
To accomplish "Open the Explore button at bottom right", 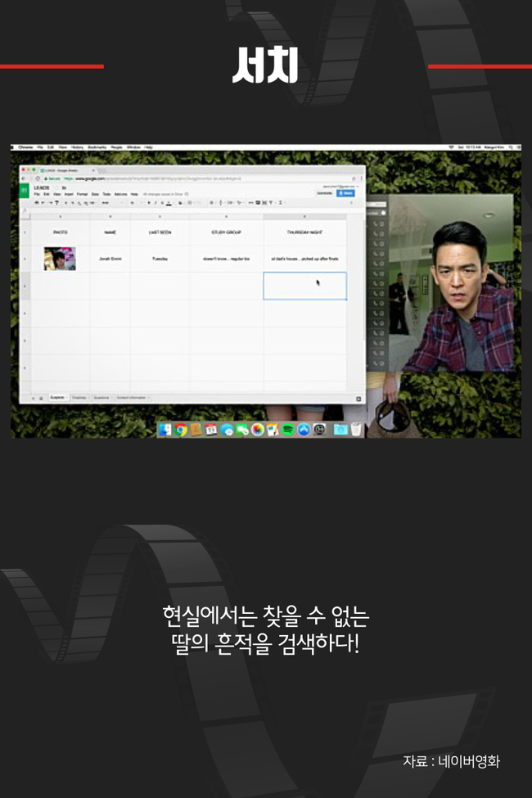I will point(358,399).
